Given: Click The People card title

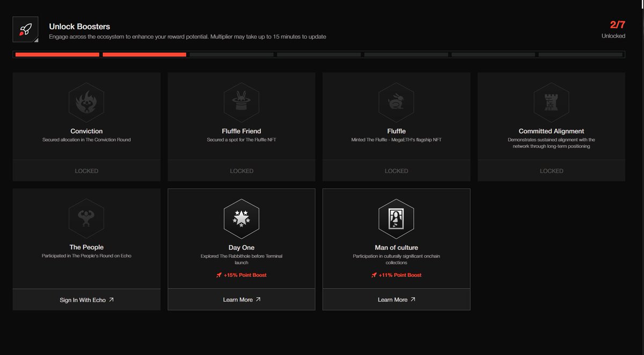Looking at the screenshot, I should pyautogui.click(x=86, y=247).
